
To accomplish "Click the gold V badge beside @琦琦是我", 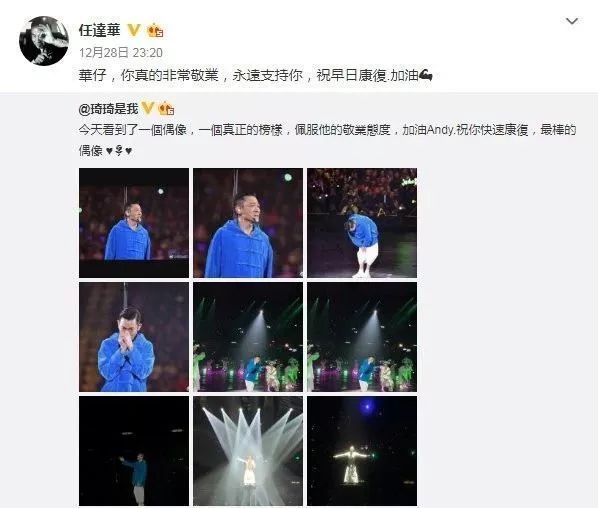I will click(148, 108).
